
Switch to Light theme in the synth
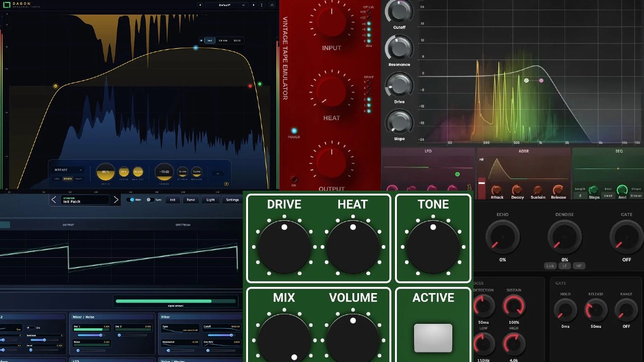(x=210, y=200)
